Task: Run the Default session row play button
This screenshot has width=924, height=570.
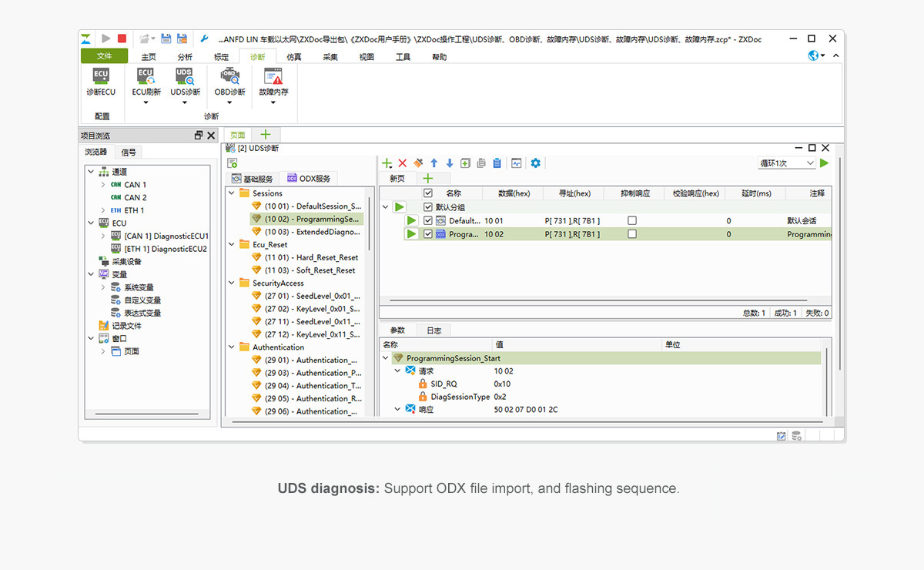Action: coord(412,221)
